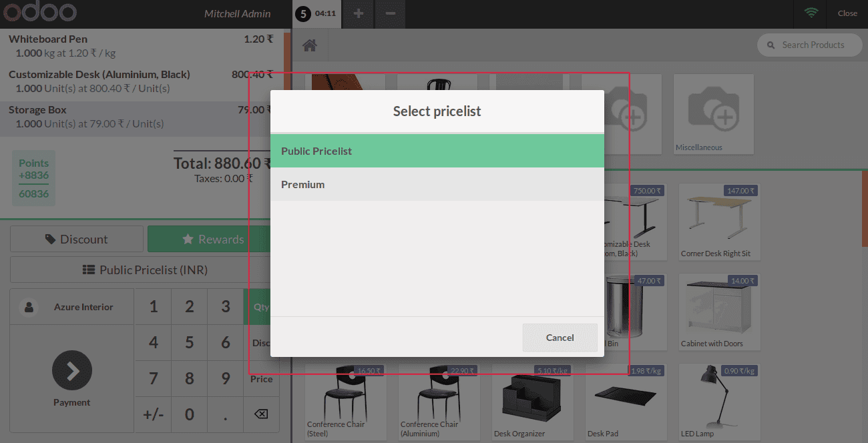Tap numpad key 6
The height and width of the screenshot is (443, 868).
point(226,343)
